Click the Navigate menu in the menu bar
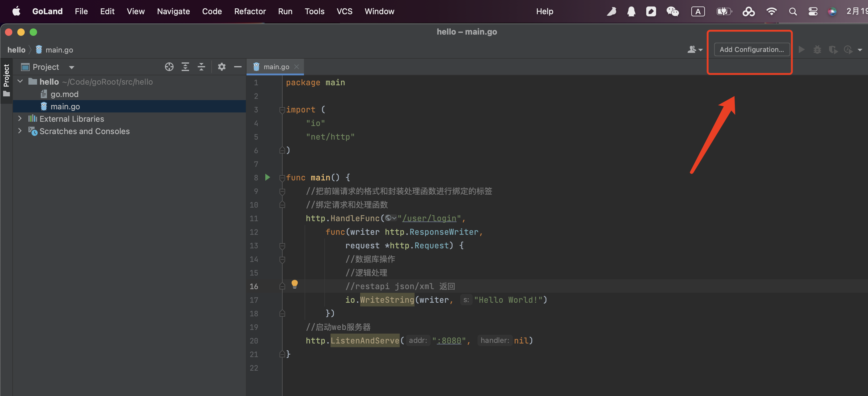This screenshot has width=868, height=396. click(x=173, y=11)
